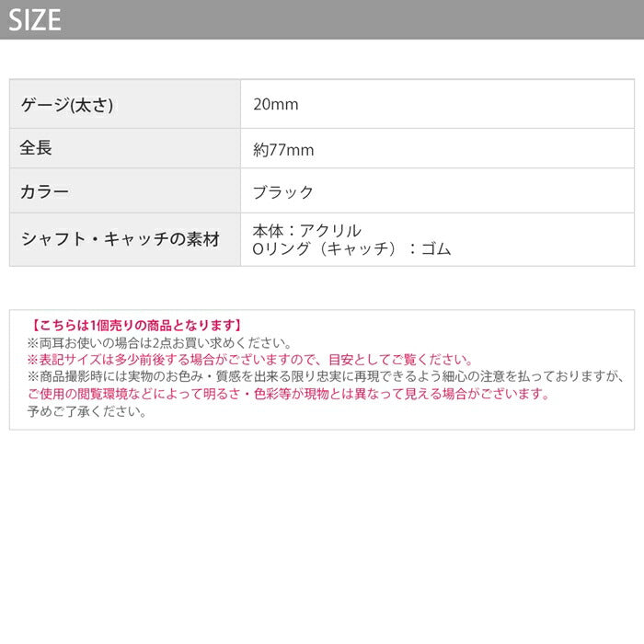
Task: Click the word アクリル in the material cell
Action: (330, 230)
